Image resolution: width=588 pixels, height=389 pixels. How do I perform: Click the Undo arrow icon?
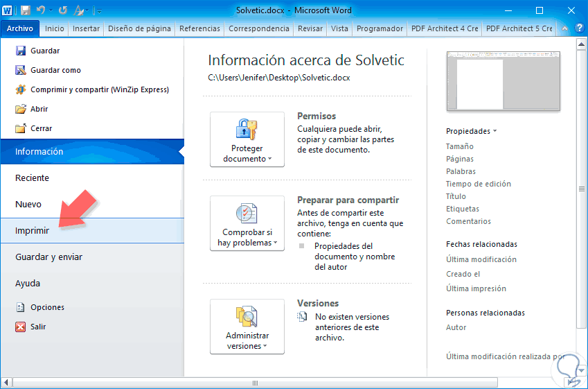point(40,10)
